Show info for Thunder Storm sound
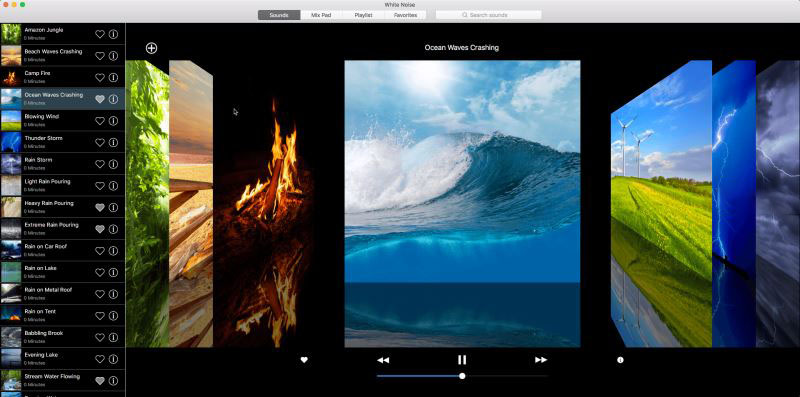This screenshot has height=397, width=800. coord(113,142)
